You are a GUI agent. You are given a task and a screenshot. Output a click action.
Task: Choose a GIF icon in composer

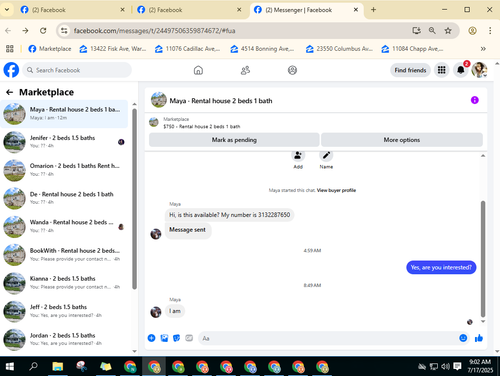(189, 338)
